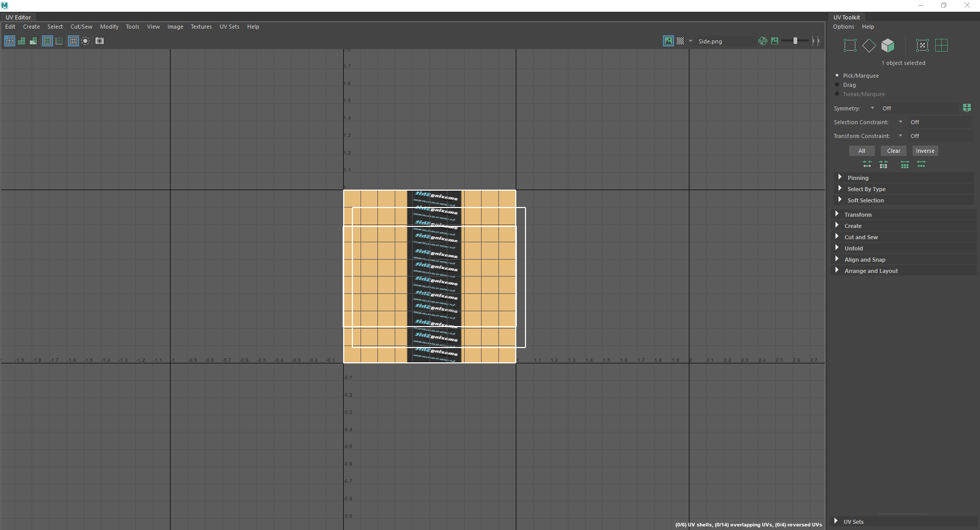
Task: Open the Textures menu
Action: [201, 27]
